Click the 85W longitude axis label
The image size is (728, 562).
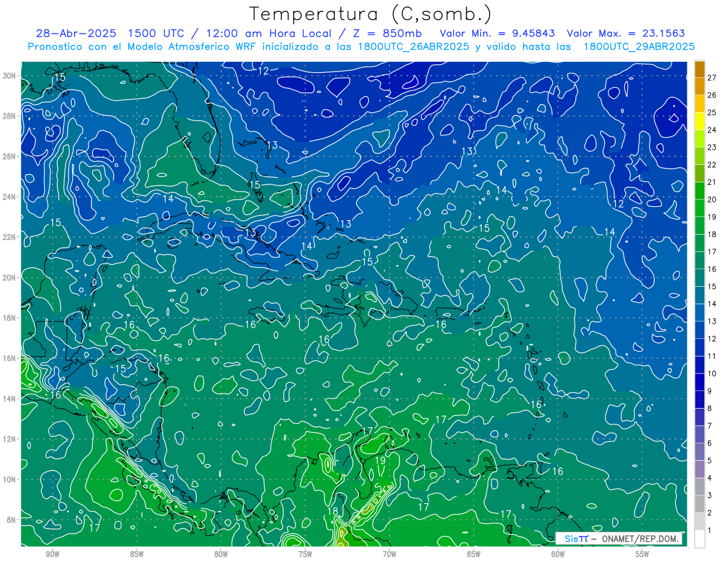pos(136,554)
